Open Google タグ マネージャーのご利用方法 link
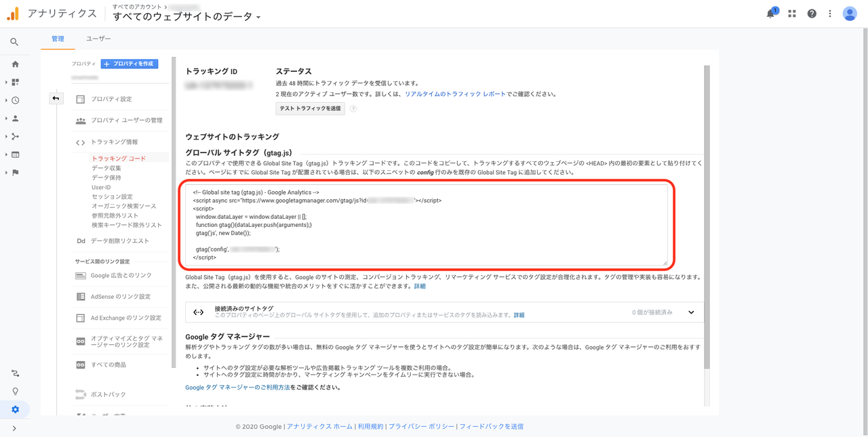868x437 pixels. point(237,388)
